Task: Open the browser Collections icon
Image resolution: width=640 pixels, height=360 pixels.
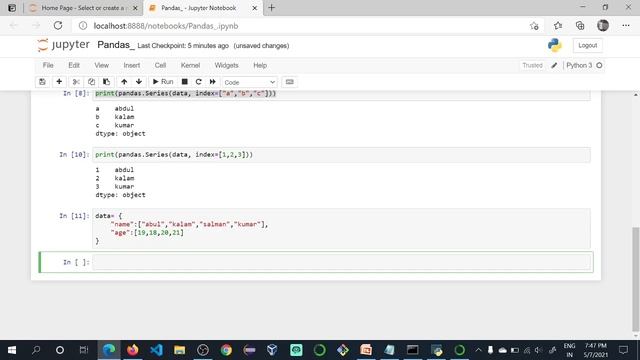Action: (580, 26)
